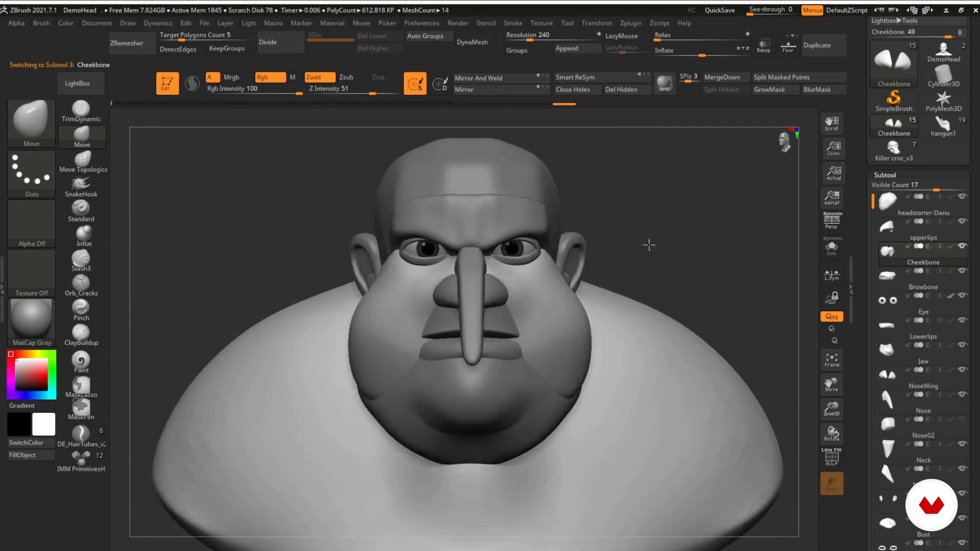Screen dimensions: 980x551
Task: Select the Orb_Cracks brush
Action: [81, 286]
